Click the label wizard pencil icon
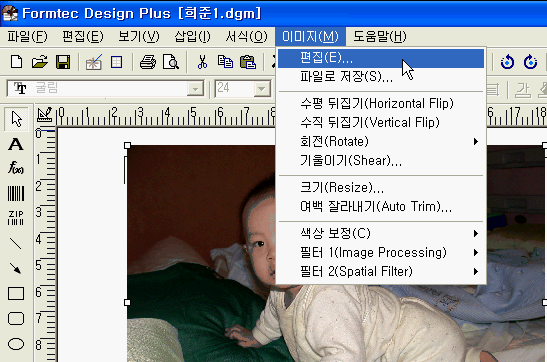The height and width of the screenshot is (362, 547). pyautogui.click(x=93, y=62)
